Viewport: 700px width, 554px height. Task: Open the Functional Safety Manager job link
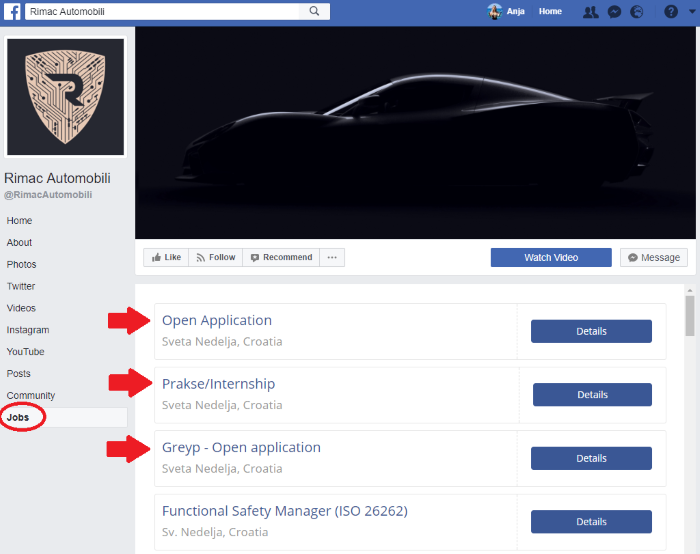[284, 511]
